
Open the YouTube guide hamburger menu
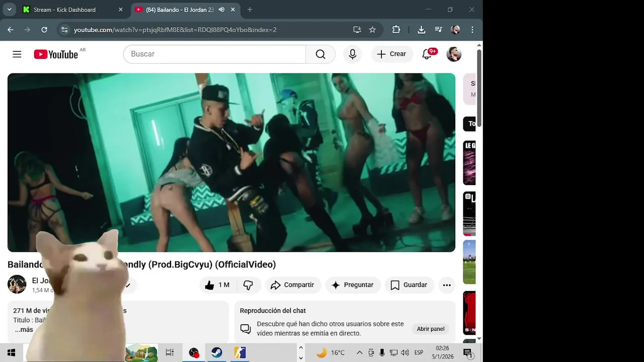pyautogui.click(x=17, y=54)
